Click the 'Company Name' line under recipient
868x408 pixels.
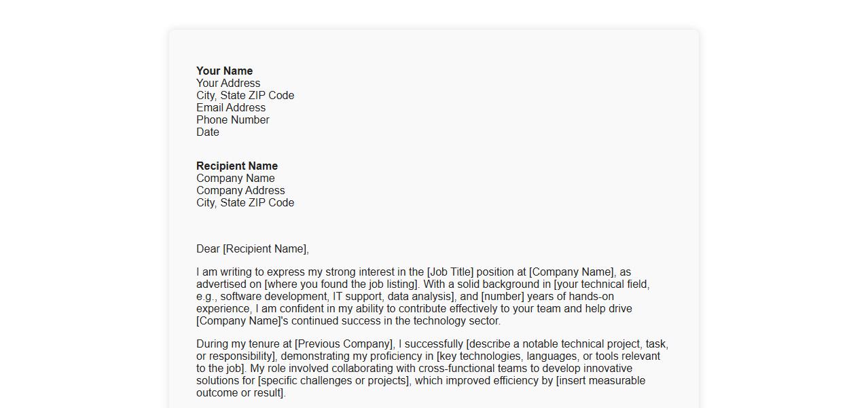[236, 179]
